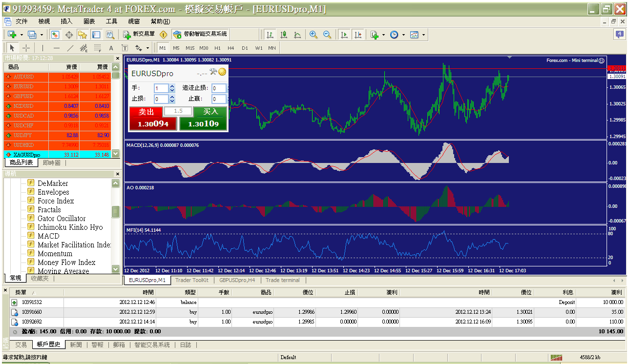Zoom out of the chart
Image resolution: width=629 pixels, height=364 pixels.
[x=327, y=35]
